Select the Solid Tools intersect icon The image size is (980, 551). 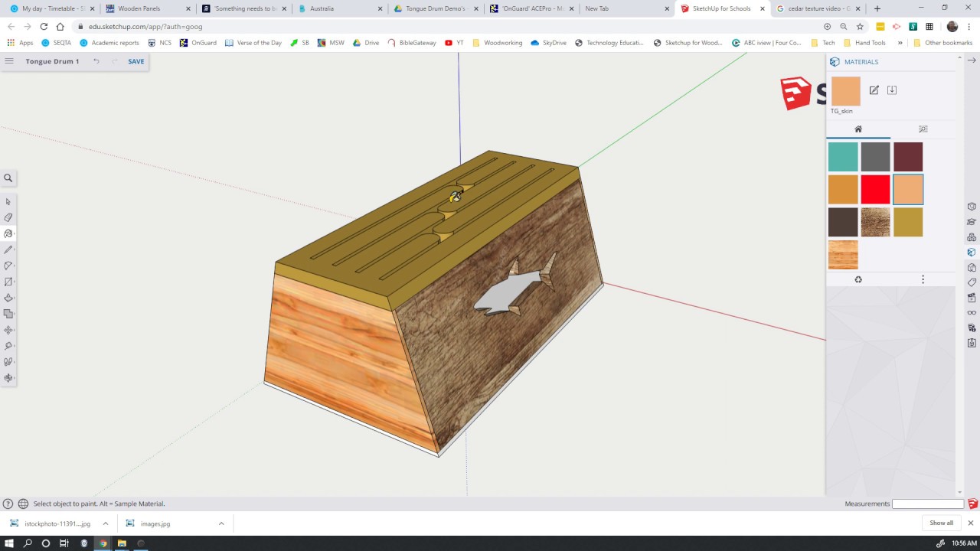pos(8,314)
